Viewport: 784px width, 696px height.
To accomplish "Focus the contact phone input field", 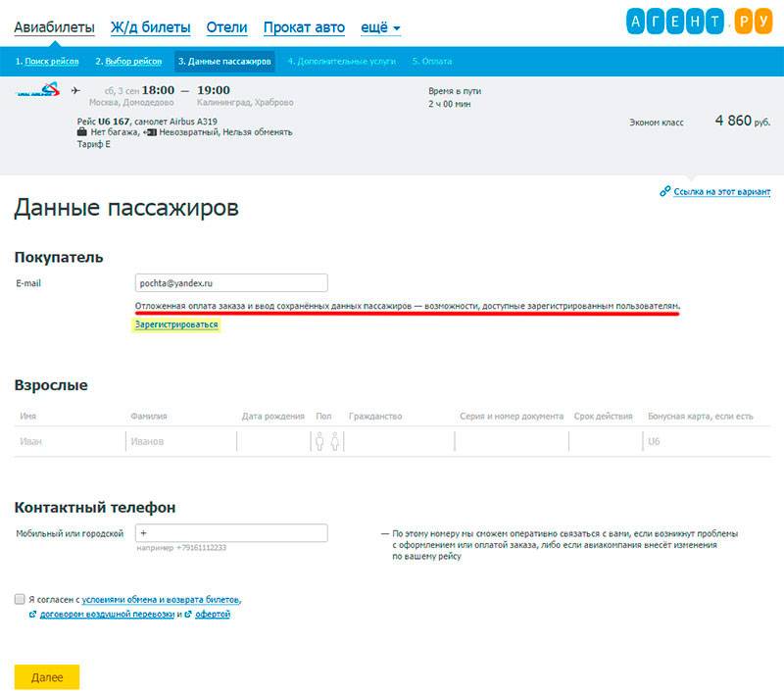I will point(231,533).
